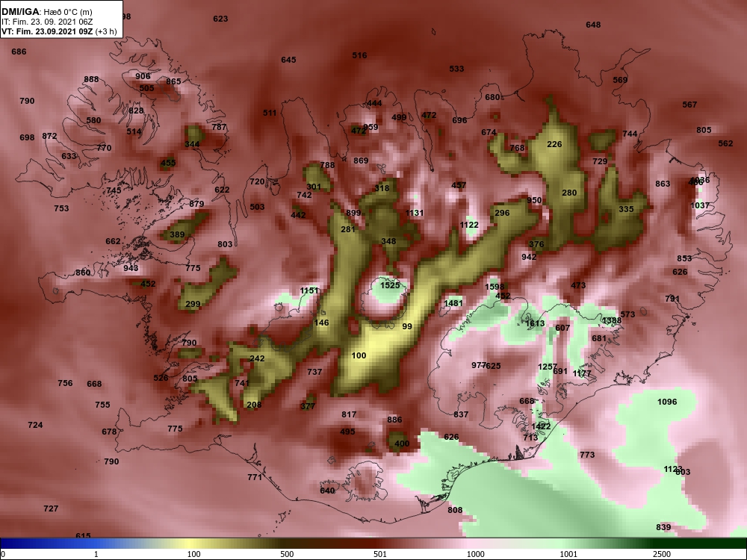Screen dimensions: 747x560
Task: Click the legend label 501
Action: pyautogui.click(x=379, y=554)
